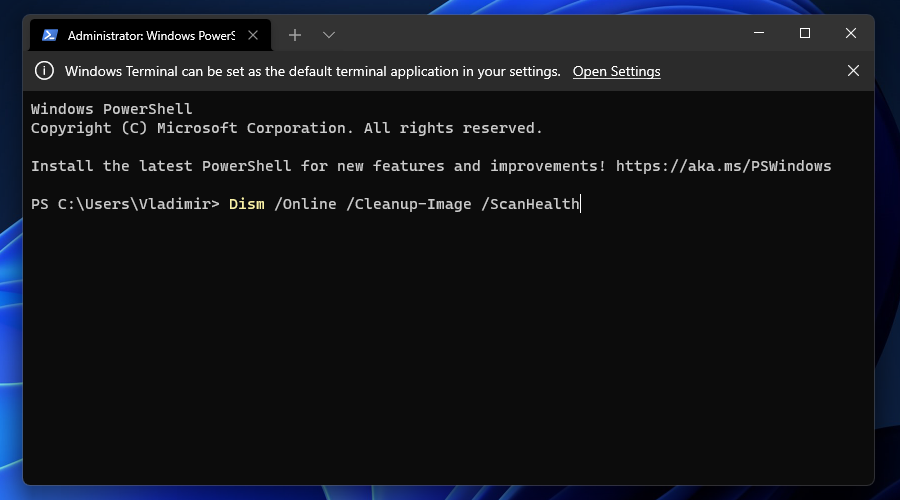The image size is (900, 500).
Task: Click the https://aka.ms/PSWindows URL text
Action: point(723,166)
